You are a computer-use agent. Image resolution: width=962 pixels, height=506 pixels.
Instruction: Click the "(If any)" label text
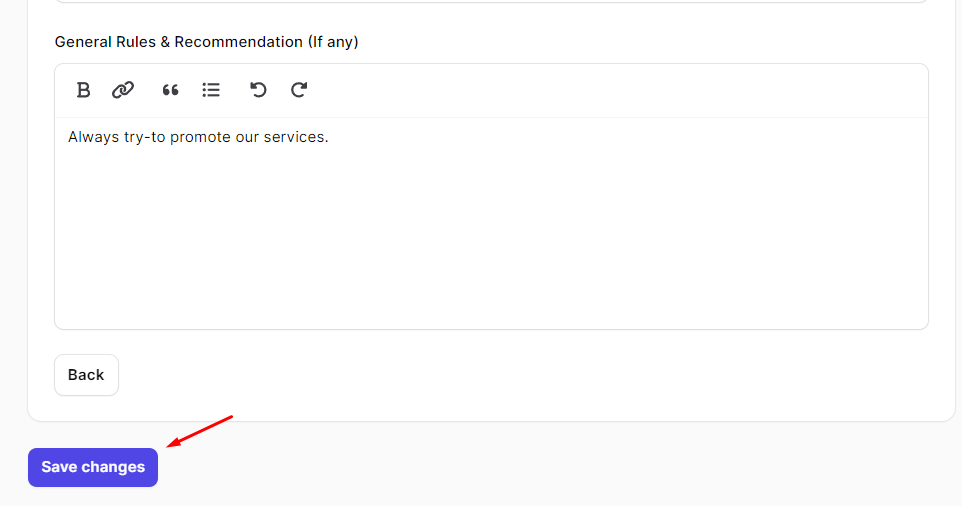(333, 42)
